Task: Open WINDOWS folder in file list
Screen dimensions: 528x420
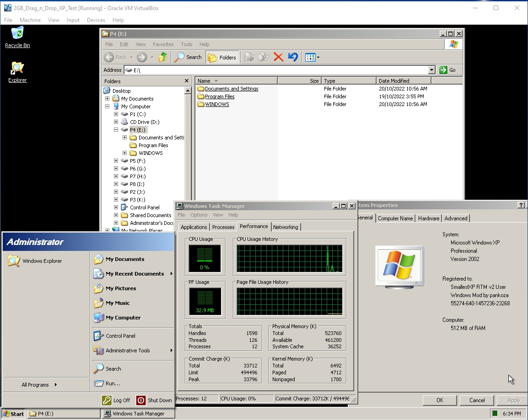Action: (217, 104)
